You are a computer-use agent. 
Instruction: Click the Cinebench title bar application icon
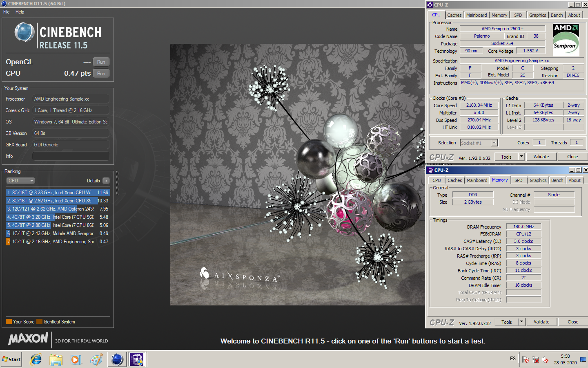4,4
